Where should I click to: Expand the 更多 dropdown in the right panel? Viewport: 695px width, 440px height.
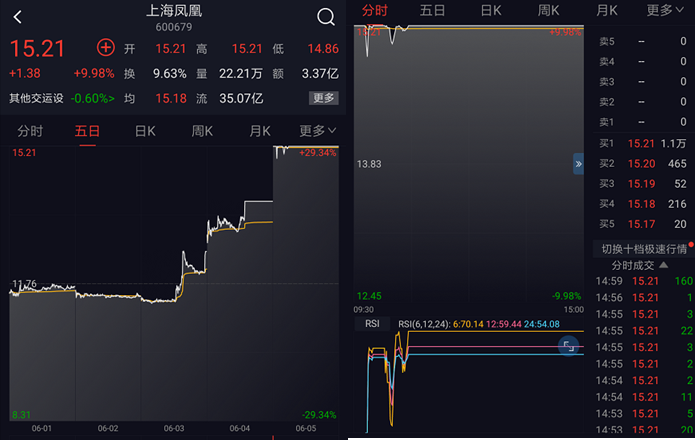[x=664, y=10]
